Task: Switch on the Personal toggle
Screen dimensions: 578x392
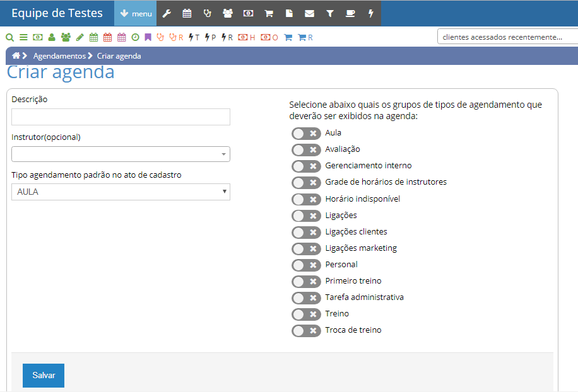Action: tap(306, 265)
